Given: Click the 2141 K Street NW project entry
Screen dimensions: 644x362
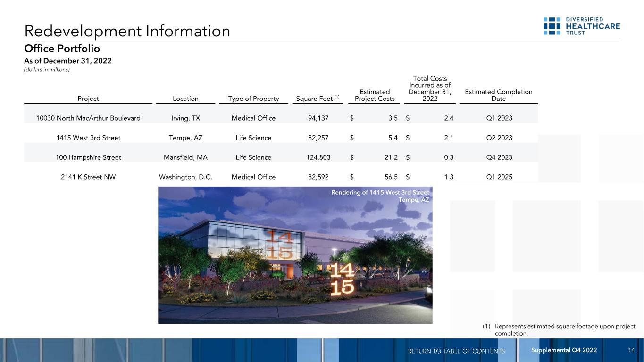Looking at the screenshot, I should [x=88, y=177].
